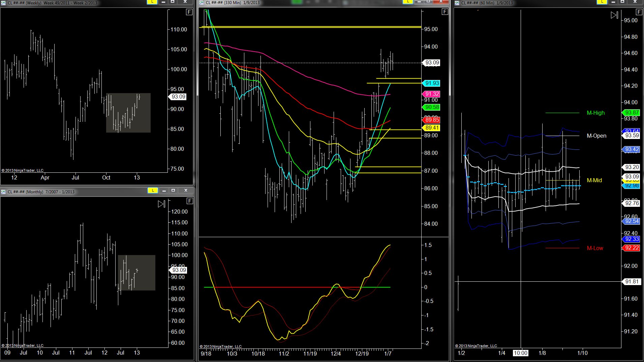Click the green 93.87 marker in the 60 Min chart

[x=631, y=113]
